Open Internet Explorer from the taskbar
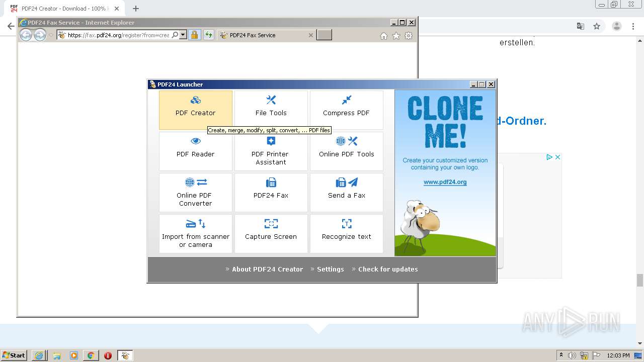Screen dimensions: 644x362 39,355
